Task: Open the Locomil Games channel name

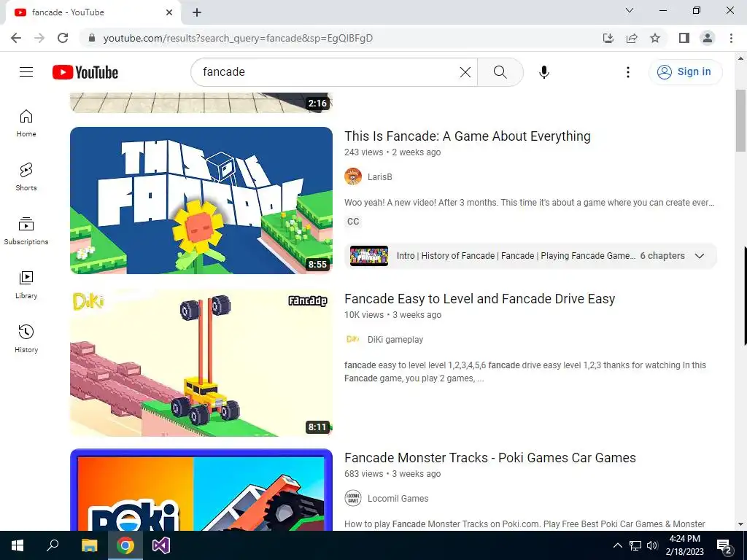Action: 398,499
